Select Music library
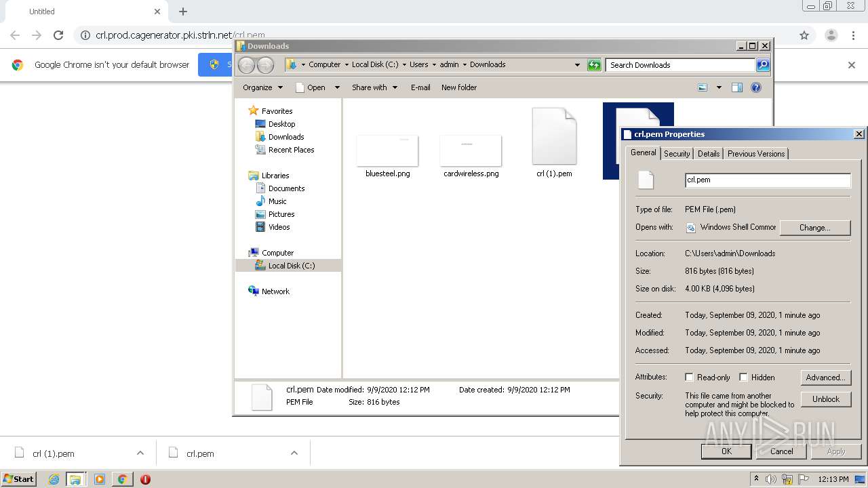Screen dimensions: 868x488 tap(277, 201)
